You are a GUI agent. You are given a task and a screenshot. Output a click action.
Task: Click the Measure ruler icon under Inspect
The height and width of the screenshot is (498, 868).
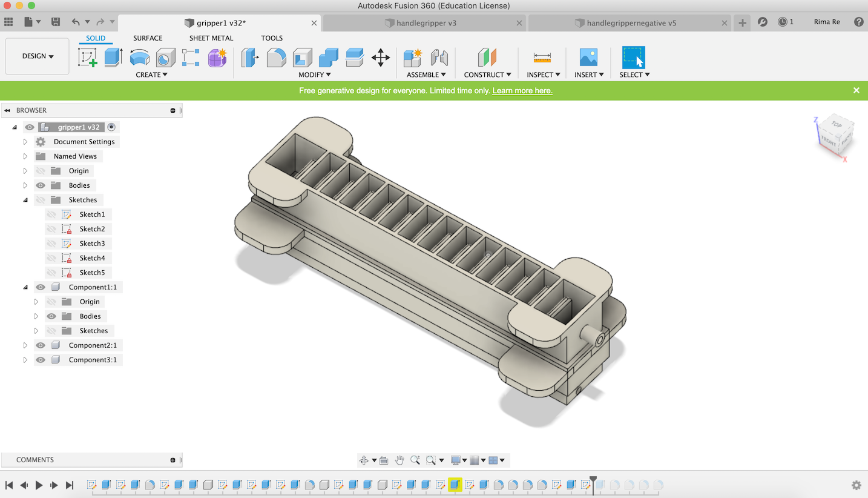click(x=542, y=58)
